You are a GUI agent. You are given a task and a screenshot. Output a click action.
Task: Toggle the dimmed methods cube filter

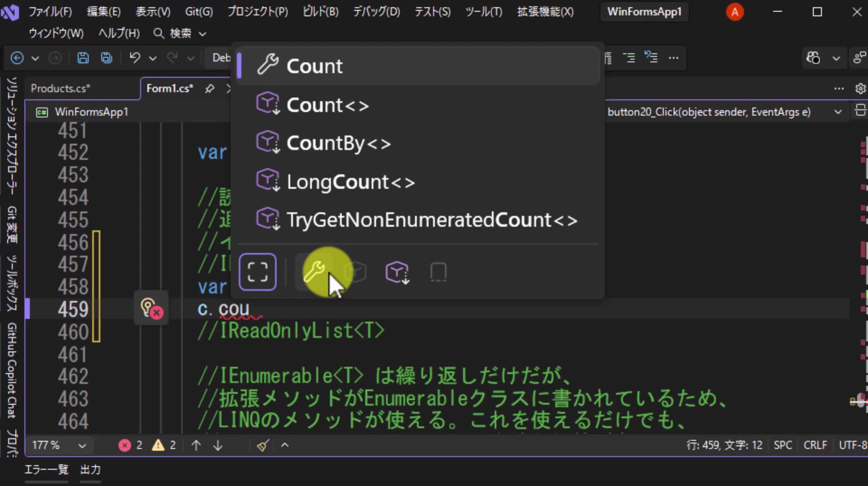coord(355,272)
